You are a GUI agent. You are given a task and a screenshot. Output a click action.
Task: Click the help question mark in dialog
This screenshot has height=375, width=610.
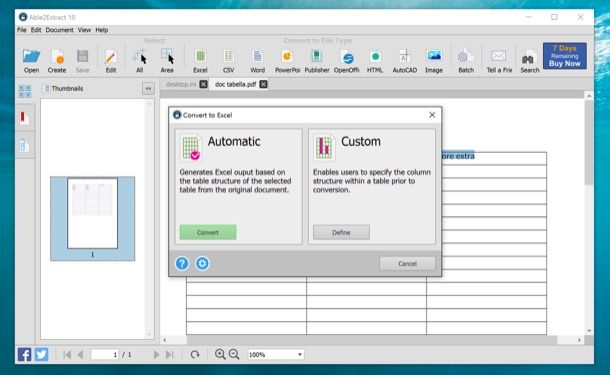click(182, 263)
